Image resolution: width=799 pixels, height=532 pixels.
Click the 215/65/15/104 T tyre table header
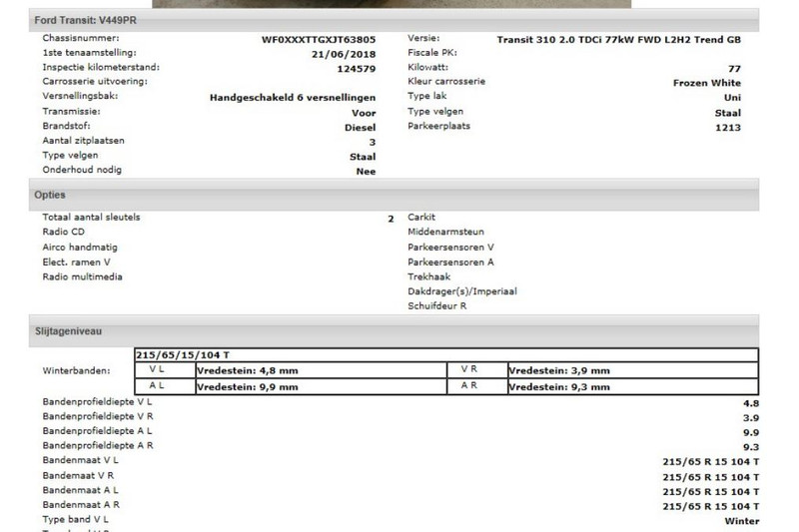click(x=183, y=354)
